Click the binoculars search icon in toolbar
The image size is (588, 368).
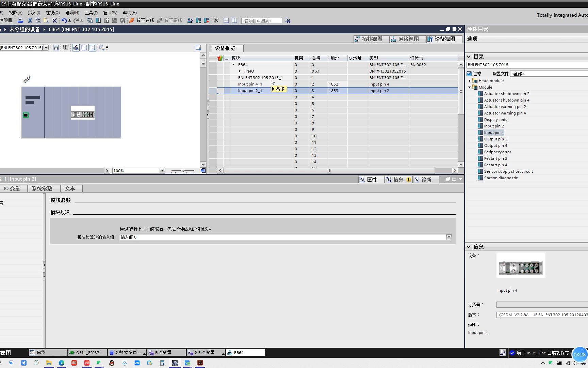(288, 20)
